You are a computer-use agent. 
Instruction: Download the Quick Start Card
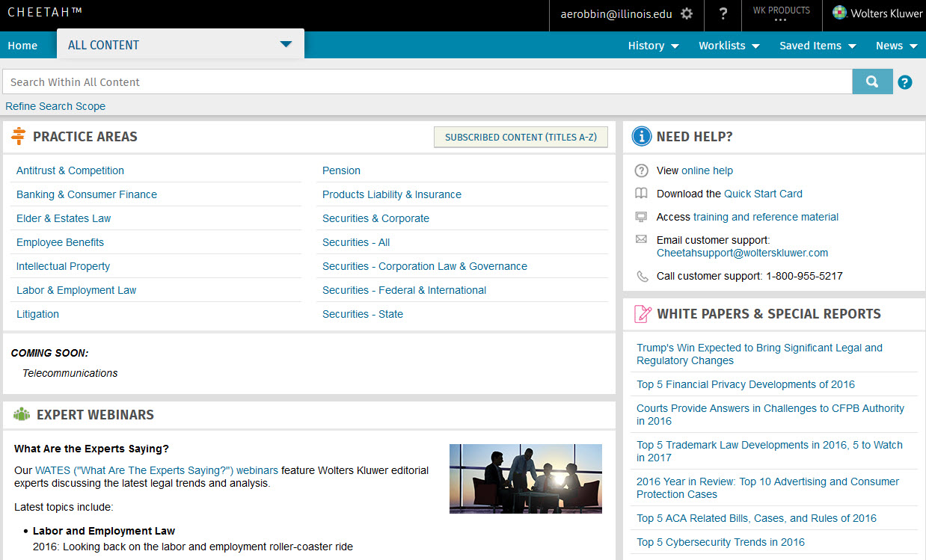pyautogui.click(x=763, y=194)
